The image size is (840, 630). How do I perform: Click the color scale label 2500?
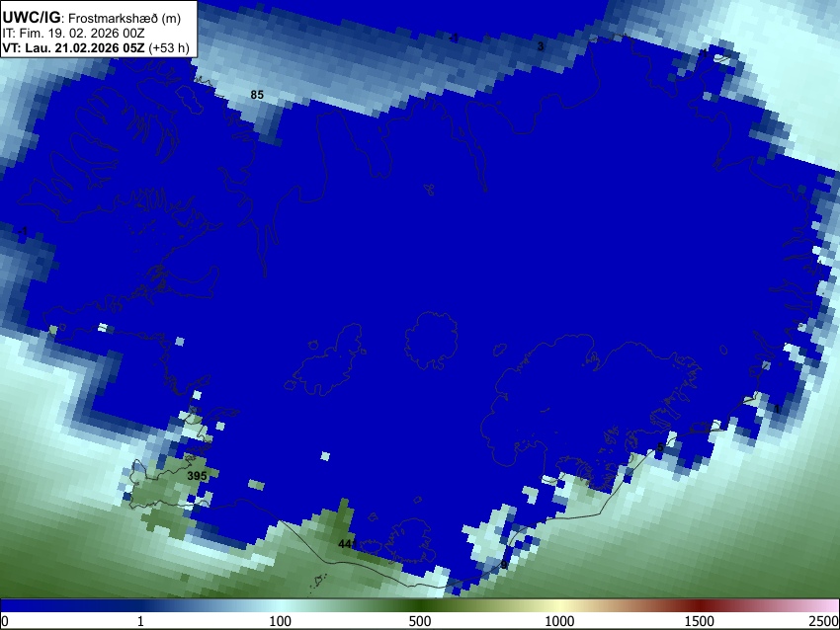[824, 621]
